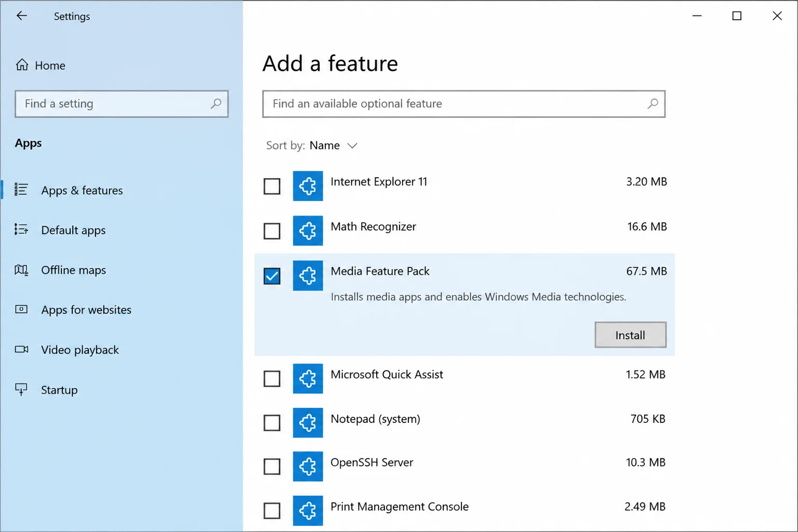The width and height of the screenshot is (798, 532).
Task: Click the optional feature search magnifier icon
Action: (x=653, y=103)
